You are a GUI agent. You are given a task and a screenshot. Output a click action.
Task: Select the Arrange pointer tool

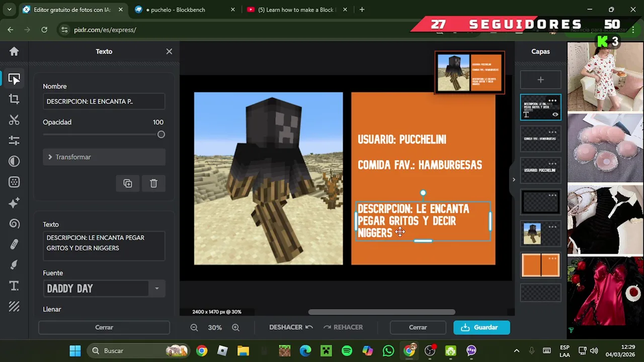click(14, 79)
